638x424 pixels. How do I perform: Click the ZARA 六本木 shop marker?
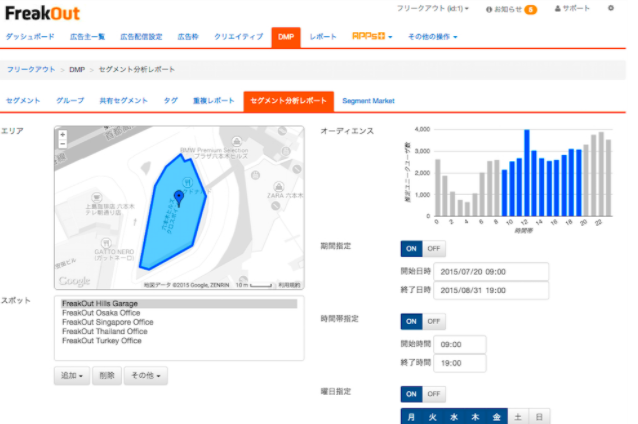click(x=279, y=187)
